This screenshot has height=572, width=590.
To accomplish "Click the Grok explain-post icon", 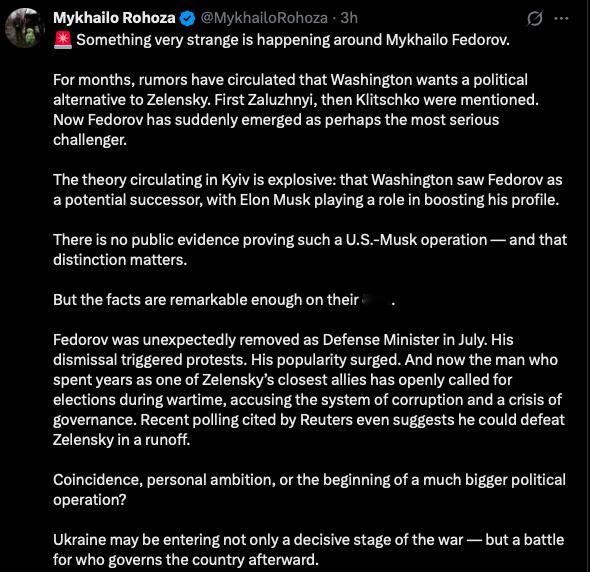I will 534,18.
